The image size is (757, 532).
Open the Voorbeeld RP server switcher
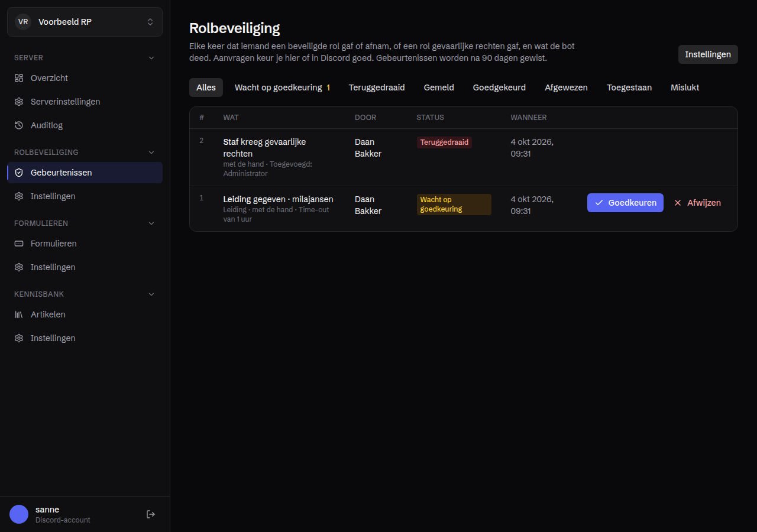[x=85, y=22]
